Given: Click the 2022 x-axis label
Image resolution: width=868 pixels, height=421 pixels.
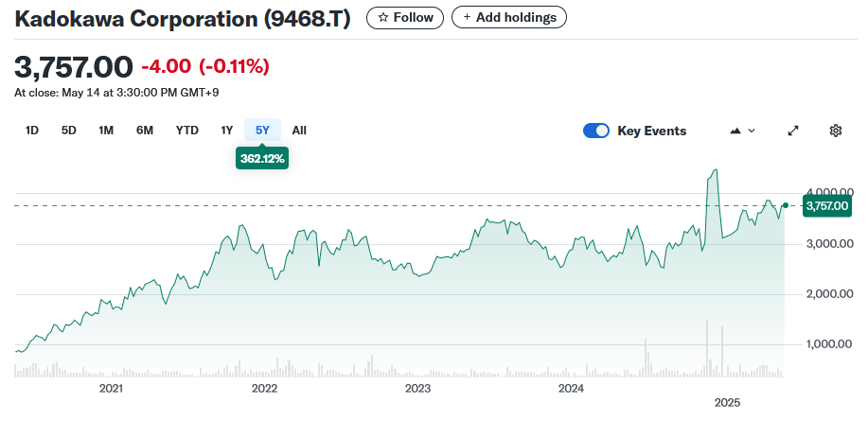Looking at the screenshot, I should point(264,389).
